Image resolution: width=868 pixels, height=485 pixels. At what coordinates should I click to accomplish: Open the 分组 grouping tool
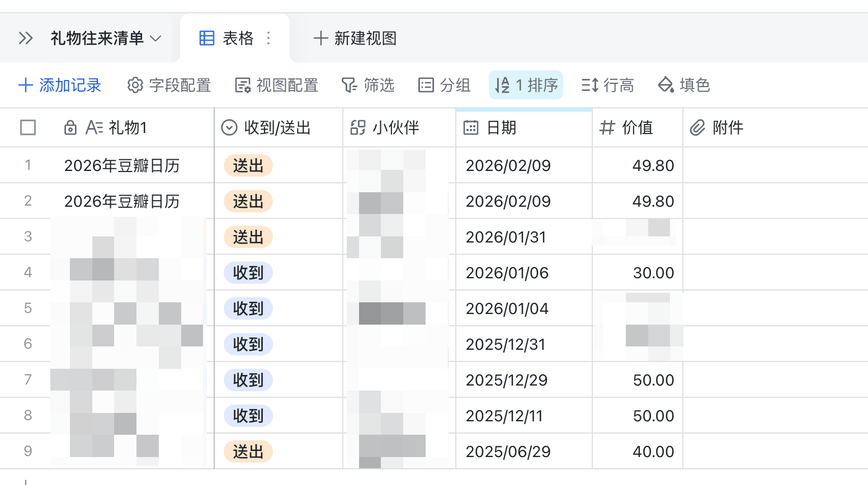pyautogui.click(x=445, y=85)
